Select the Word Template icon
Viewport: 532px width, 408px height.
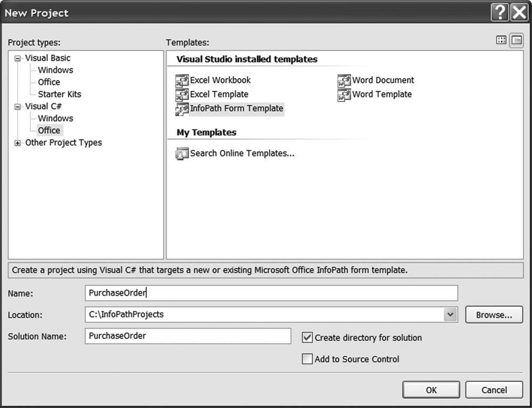click(344, 95)
